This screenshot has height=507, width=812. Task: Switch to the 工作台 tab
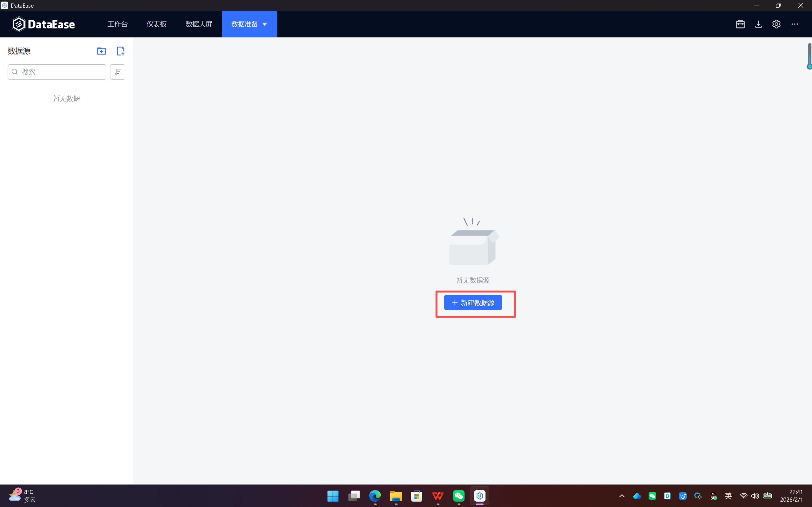(x=117, y=24)
